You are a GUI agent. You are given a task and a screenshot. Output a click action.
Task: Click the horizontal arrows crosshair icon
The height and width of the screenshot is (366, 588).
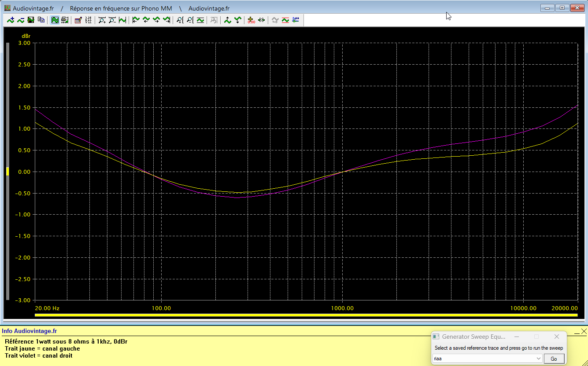(x=261, y=20)
